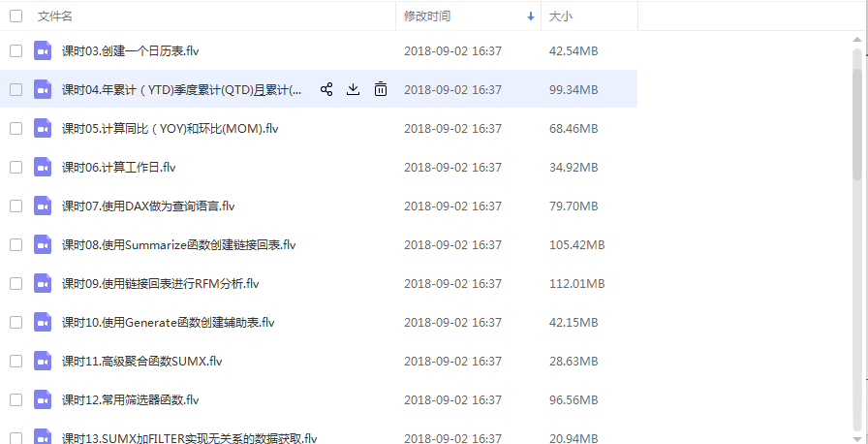Viewport: 868px width, 444px height.
Task: Share the 课时04 file via share icon
Action: [x=326, y=89]
